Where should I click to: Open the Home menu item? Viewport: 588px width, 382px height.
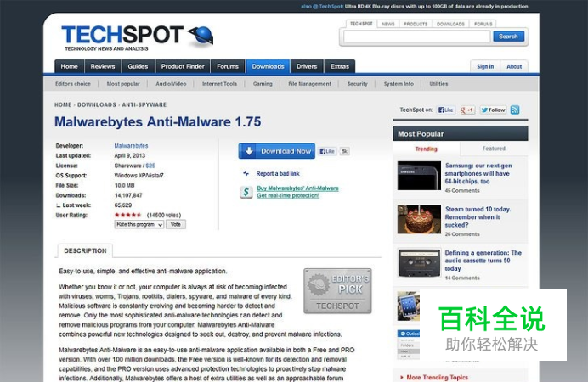click(x=70, y=66)
